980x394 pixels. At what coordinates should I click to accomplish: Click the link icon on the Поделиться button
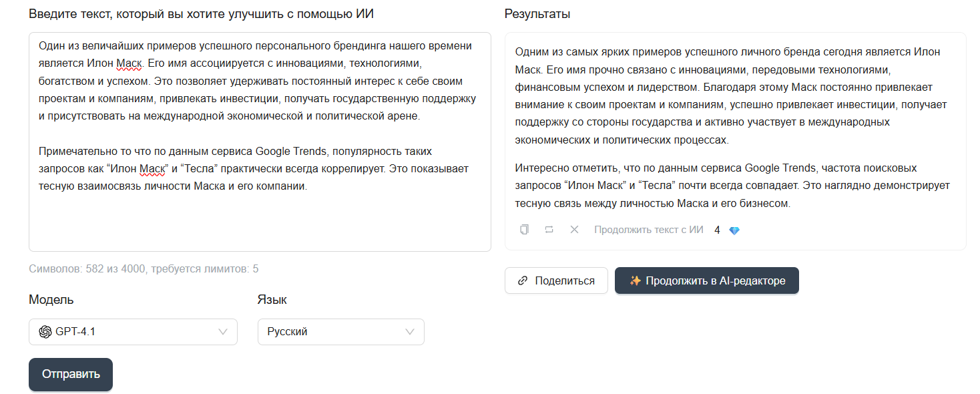(x=523, y=280)
